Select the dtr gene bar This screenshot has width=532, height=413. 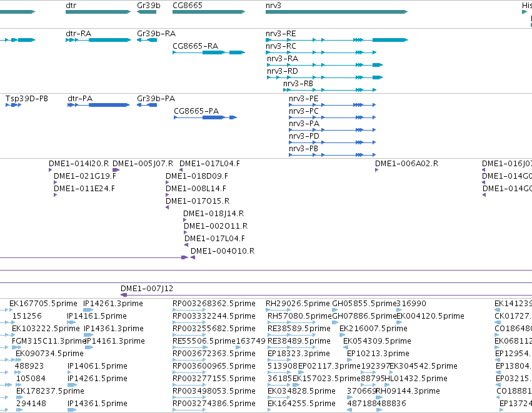(98, 12)
